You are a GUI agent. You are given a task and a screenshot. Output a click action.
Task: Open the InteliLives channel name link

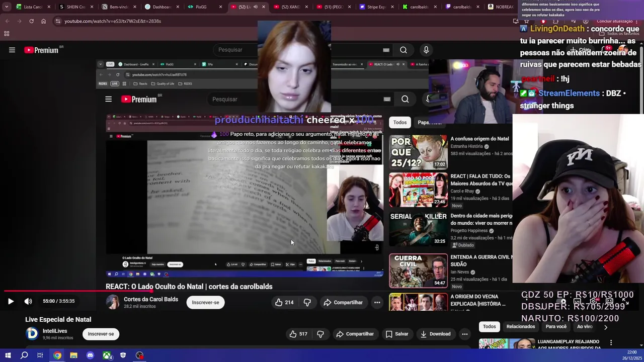click(55, 331)
